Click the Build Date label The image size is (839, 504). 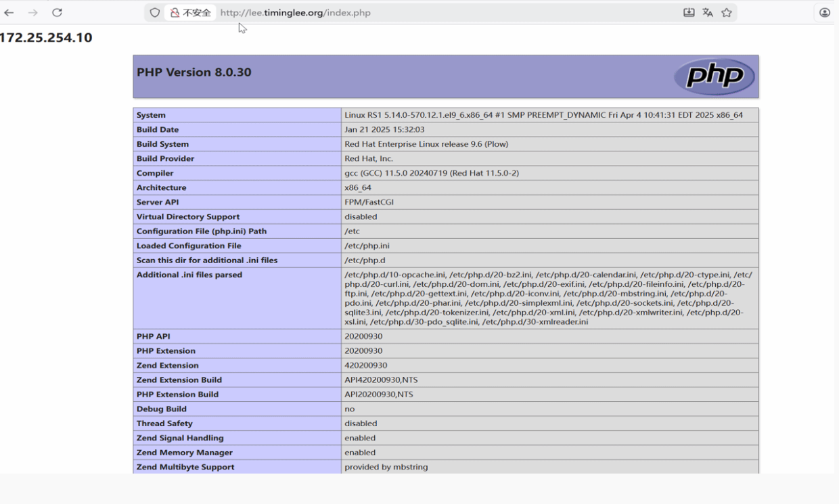[x=157, y=129]
